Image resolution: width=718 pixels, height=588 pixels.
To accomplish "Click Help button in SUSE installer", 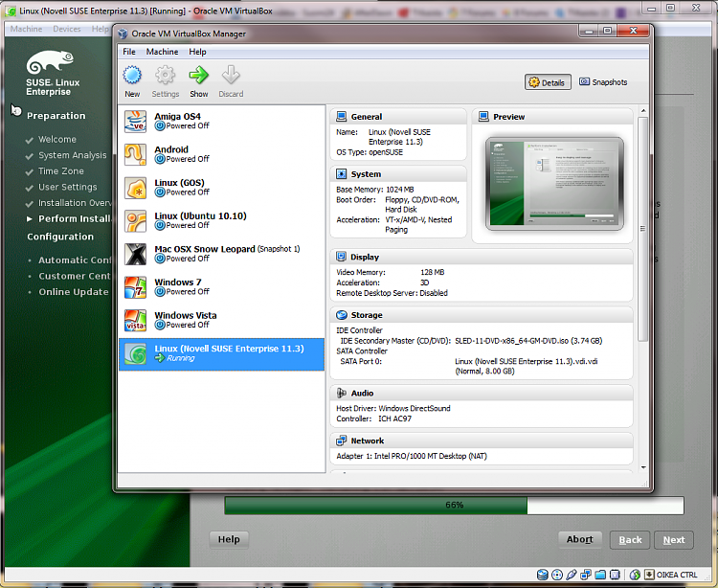I will 229,539.
